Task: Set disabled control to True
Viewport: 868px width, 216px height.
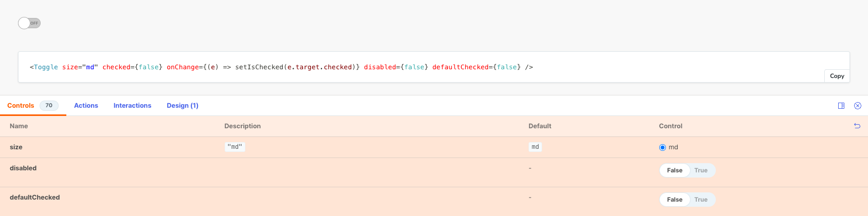Action: click(700, 170)
